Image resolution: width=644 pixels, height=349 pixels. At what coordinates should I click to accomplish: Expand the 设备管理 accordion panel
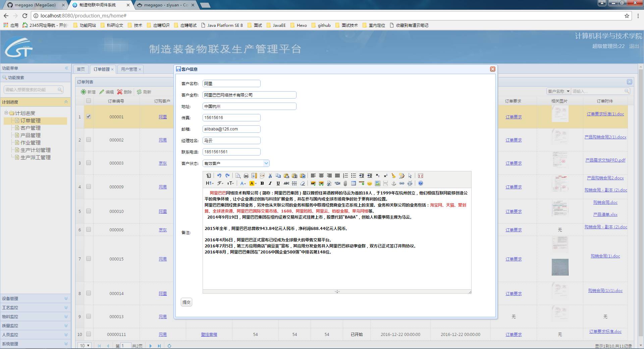click(35, 298)
